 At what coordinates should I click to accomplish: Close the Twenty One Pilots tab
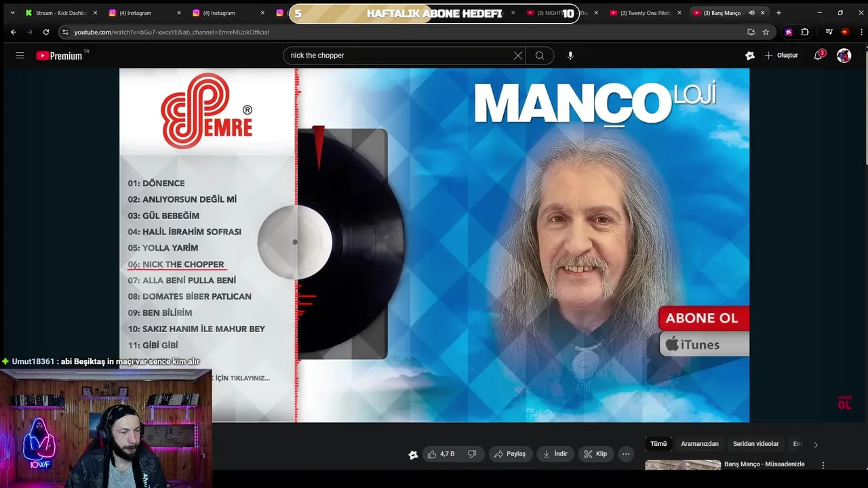(x=679, y=13)
